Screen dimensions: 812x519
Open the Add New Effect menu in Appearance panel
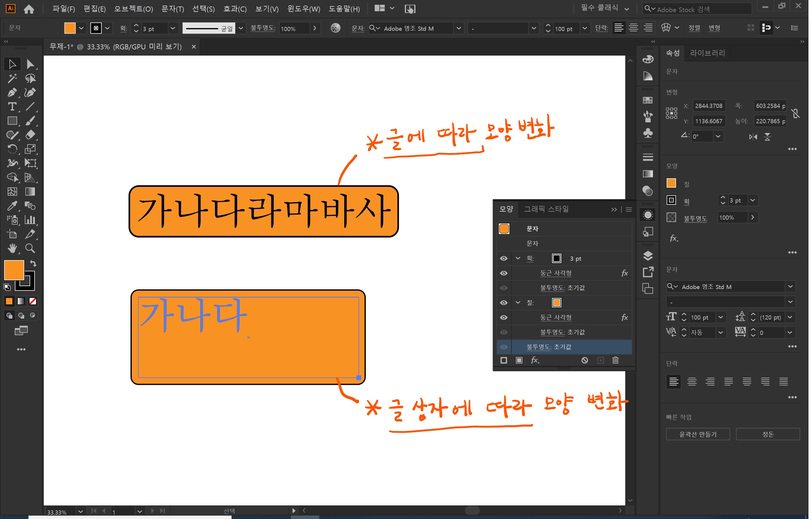(x=536, y=360)
